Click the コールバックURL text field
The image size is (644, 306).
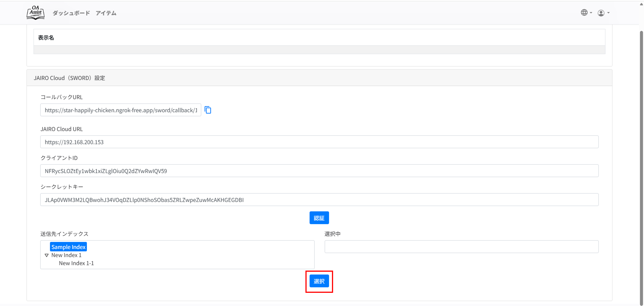point(121,110)
